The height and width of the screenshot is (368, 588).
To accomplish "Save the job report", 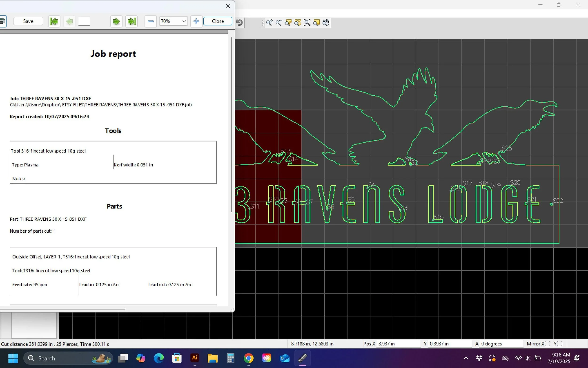I will tap(28, 21).
